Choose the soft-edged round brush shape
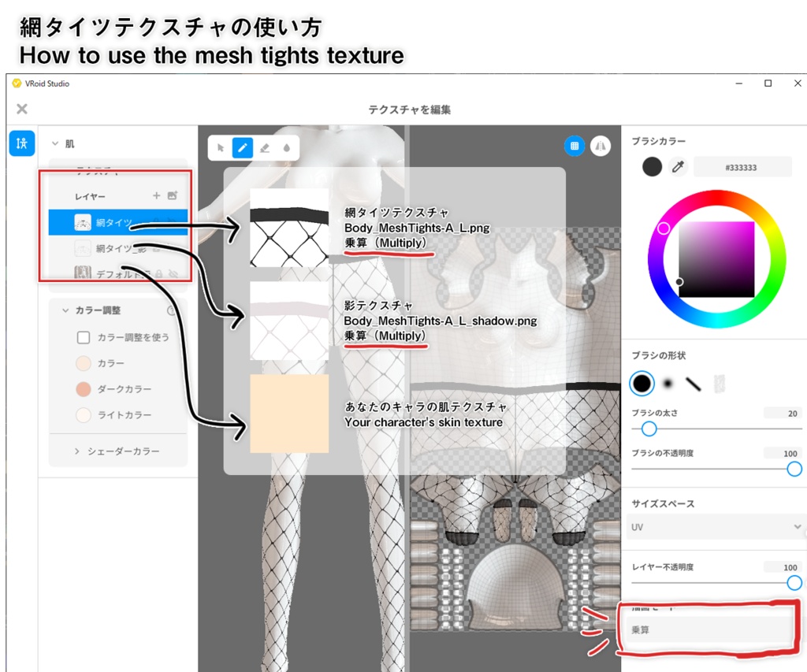The image size is (807, 672). [x=668, y=384]
